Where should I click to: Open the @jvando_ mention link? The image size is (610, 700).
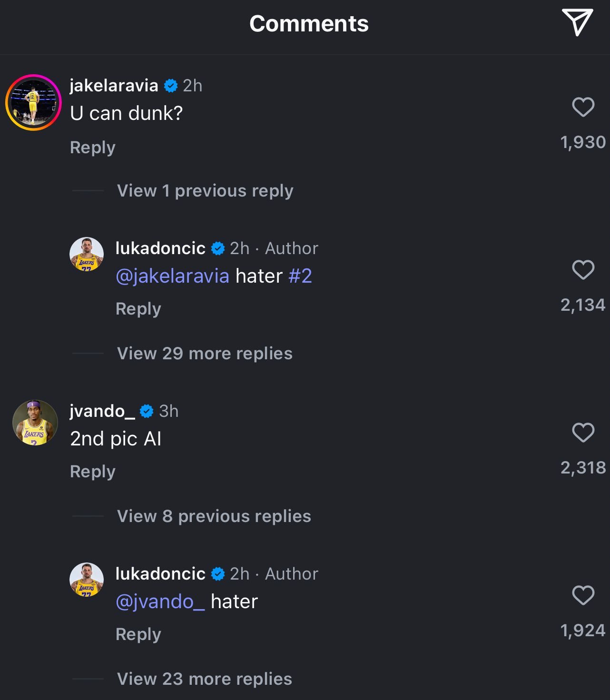click(x=160, y=601)
